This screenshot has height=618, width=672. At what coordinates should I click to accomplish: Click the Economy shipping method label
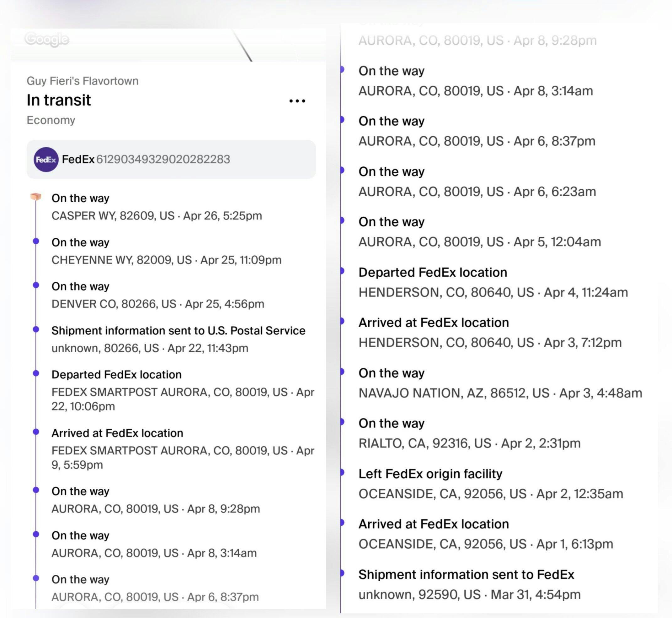pyautogui.click(x=51, y=120)
